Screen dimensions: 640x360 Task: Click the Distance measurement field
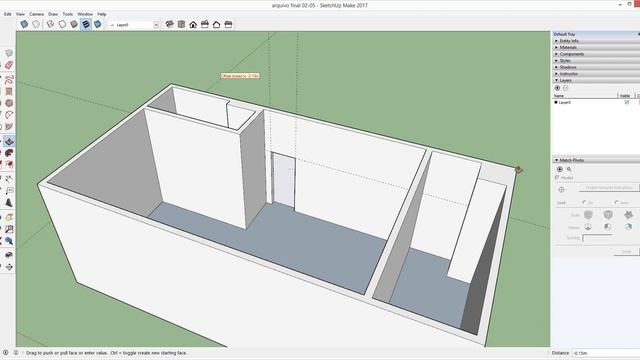tap(606, 353)
